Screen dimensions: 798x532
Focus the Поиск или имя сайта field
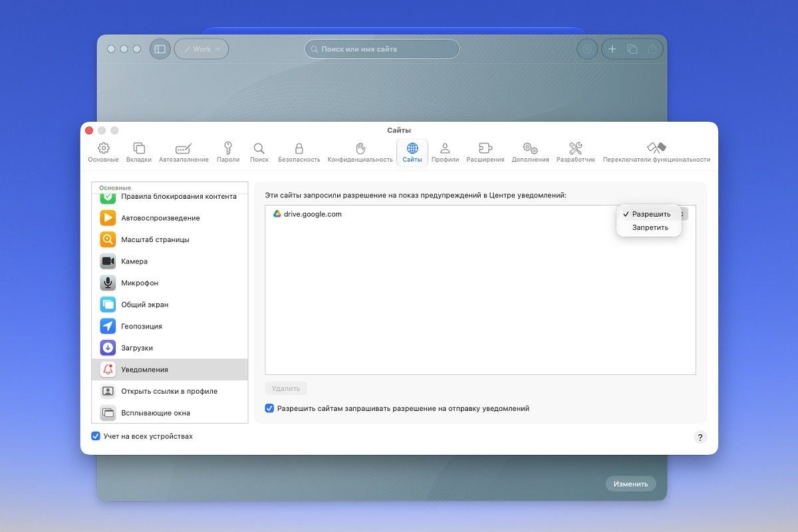(x=382, y=49)
